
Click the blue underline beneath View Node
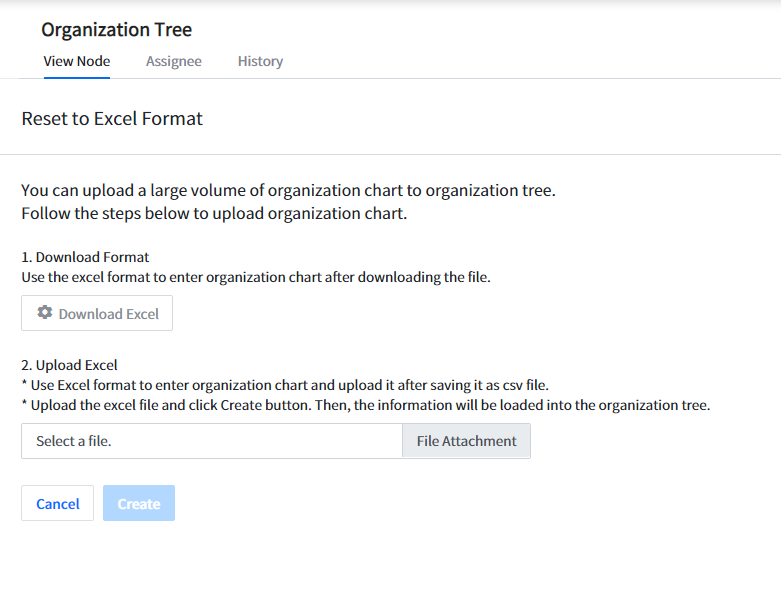pos(77,77)
